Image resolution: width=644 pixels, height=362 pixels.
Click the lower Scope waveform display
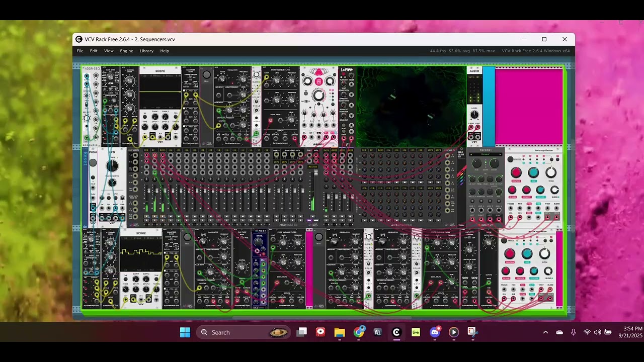coord(141,254)
